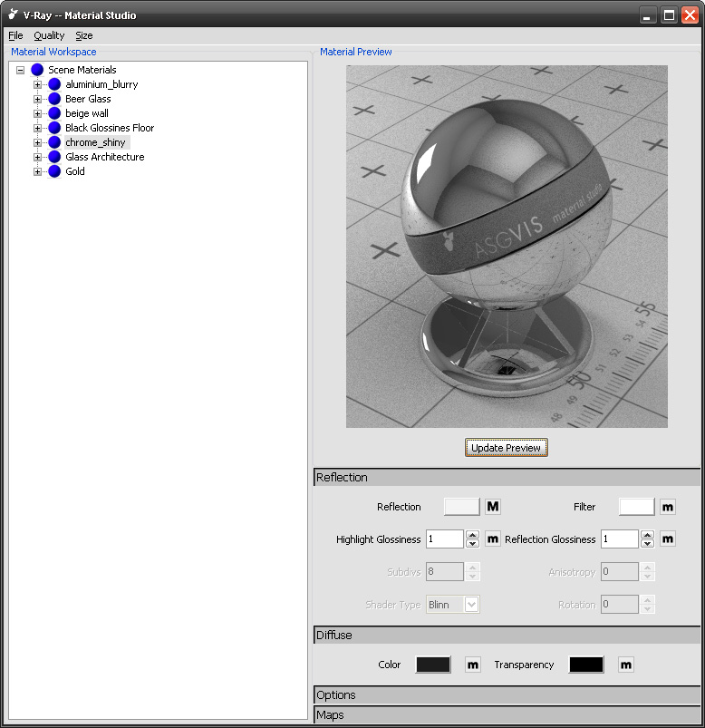
Task: Open the Filter map button
Action: click(668, 507)
